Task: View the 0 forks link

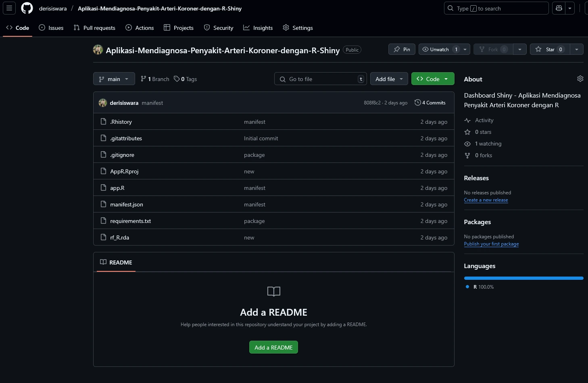Action: (478, 155)
